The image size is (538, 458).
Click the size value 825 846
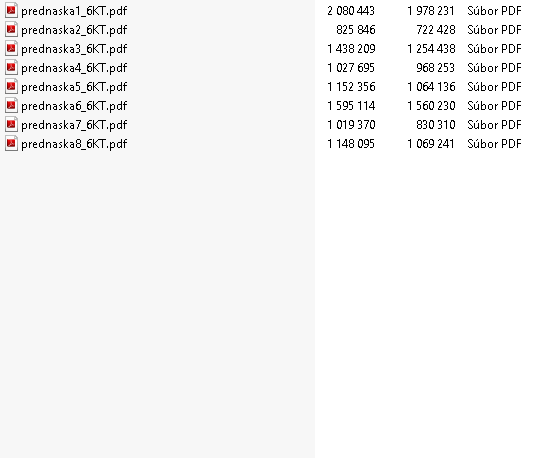[x=356, y=30]
